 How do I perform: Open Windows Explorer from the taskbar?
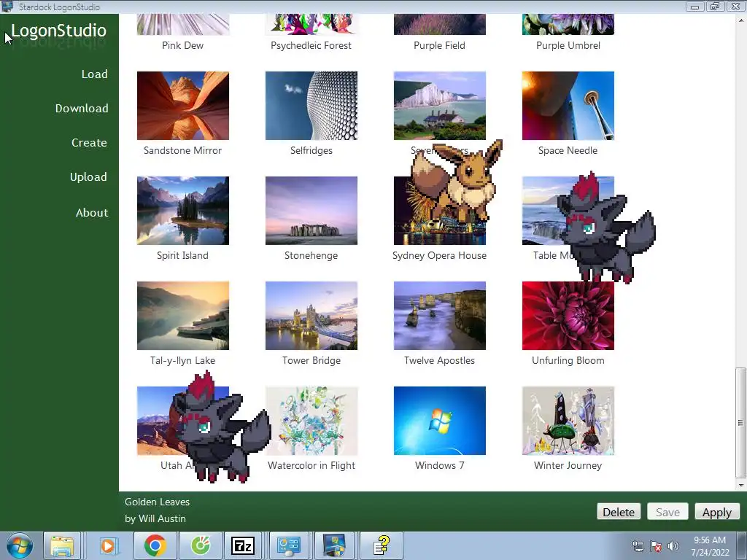(63, 545)
